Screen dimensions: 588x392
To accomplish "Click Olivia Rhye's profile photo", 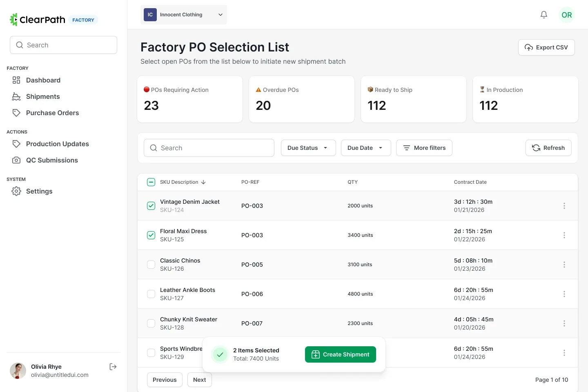I will 18,371.
